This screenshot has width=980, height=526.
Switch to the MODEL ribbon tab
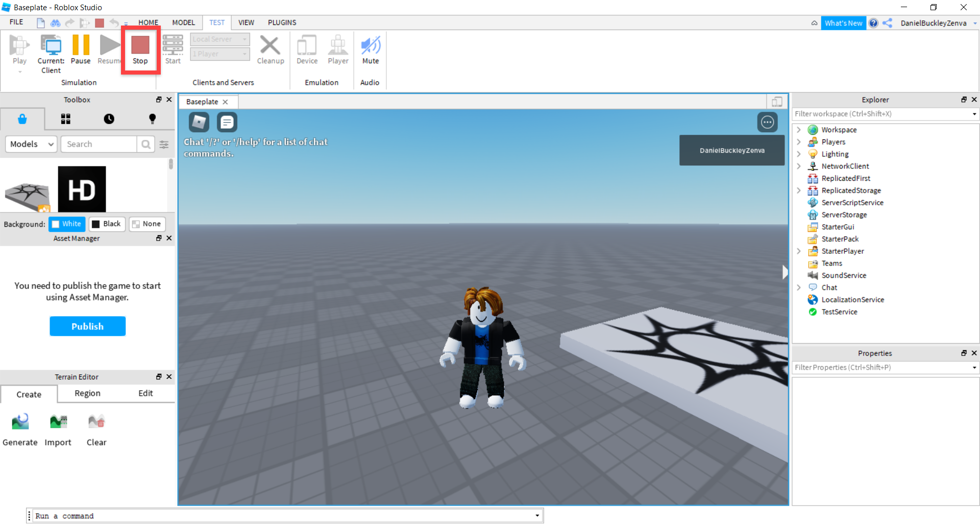click(x=183, y=22)
